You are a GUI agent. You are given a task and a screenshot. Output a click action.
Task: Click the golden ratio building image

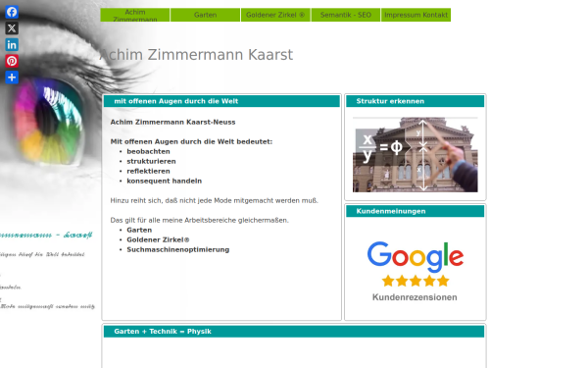click(x=416, y=154)
